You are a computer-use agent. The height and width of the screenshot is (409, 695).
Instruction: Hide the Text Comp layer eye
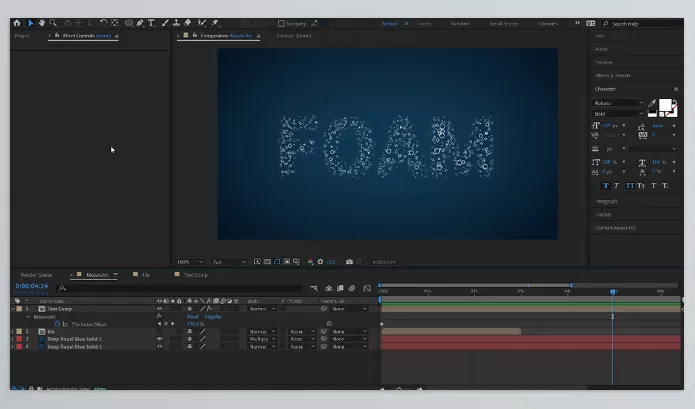click(160, 309)
